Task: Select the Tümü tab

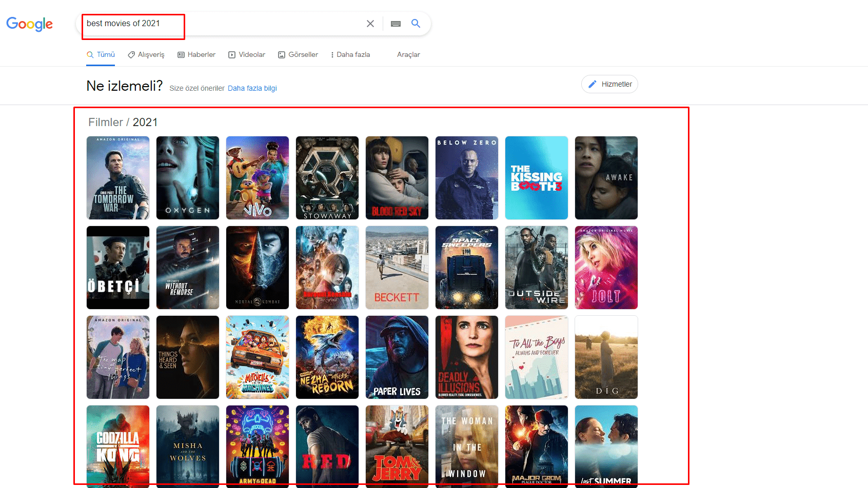Action: pyautogui.click(x=101, y=55)
